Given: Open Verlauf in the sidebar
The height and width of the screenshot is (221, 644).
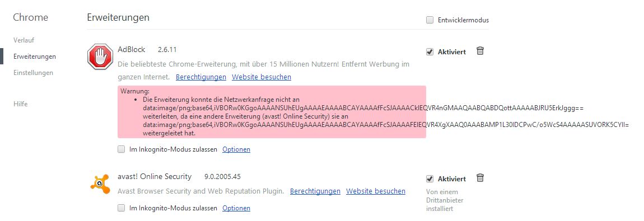Looking at the screenshot, I should coord(24,40).
